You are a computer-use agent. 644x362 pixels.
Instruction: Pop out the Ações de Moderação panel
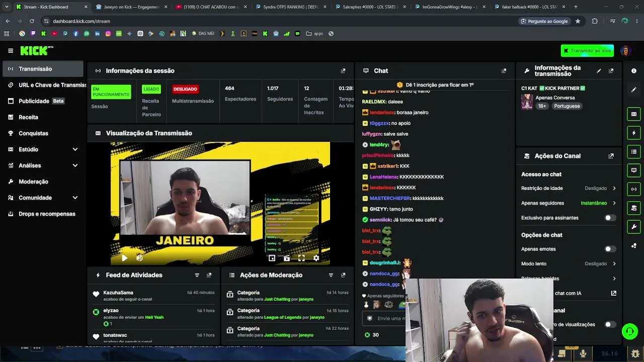343,275
